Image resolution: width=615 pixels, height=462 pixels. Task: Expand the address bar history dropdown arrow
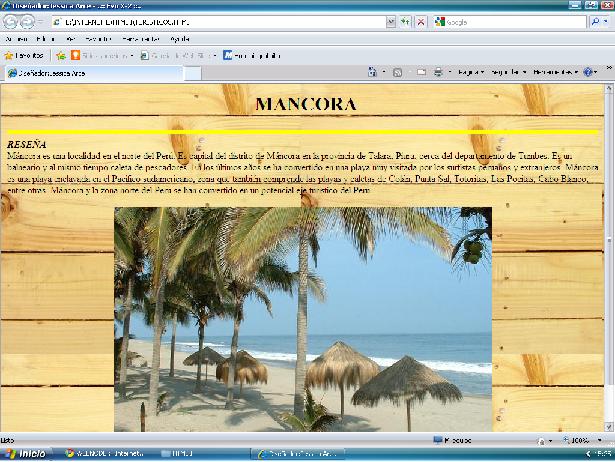389,21
